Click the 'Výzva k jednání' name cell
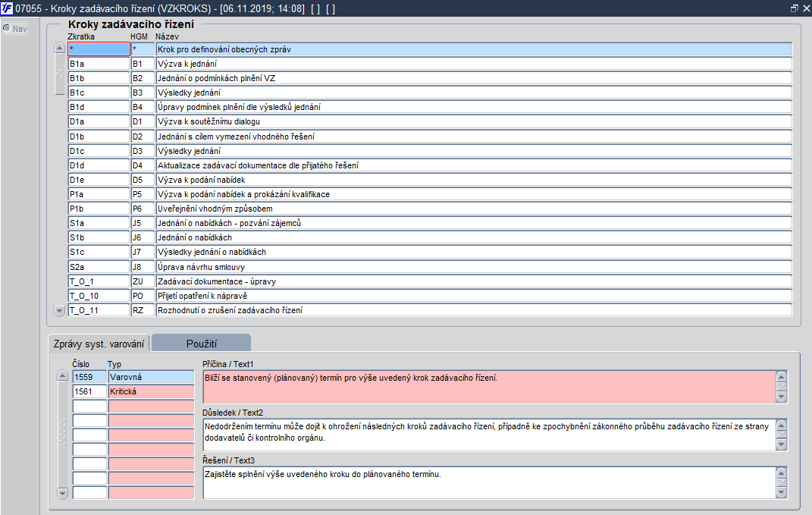This screenshot has width=812, height=515. [x=474, y=64]
